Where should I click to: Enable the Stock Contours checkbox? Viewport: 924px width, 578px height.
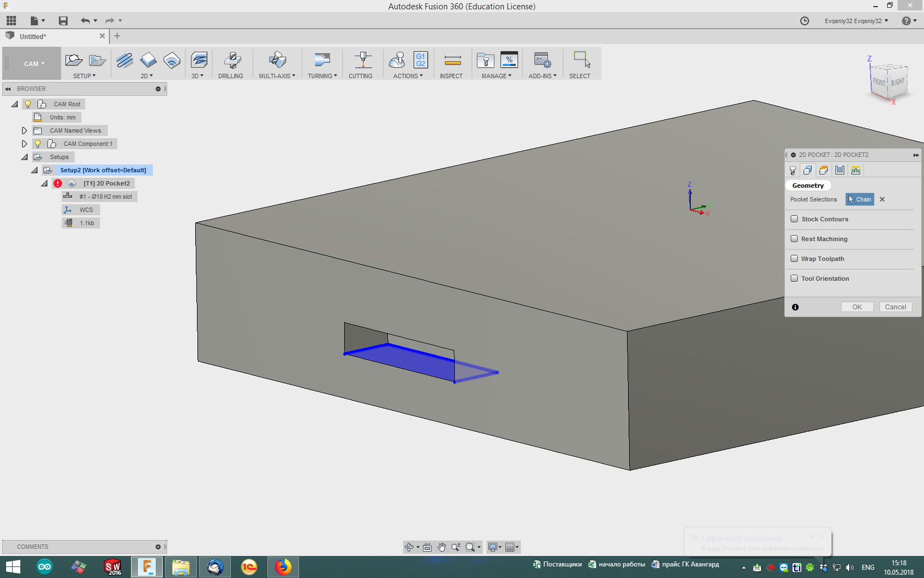794,219
